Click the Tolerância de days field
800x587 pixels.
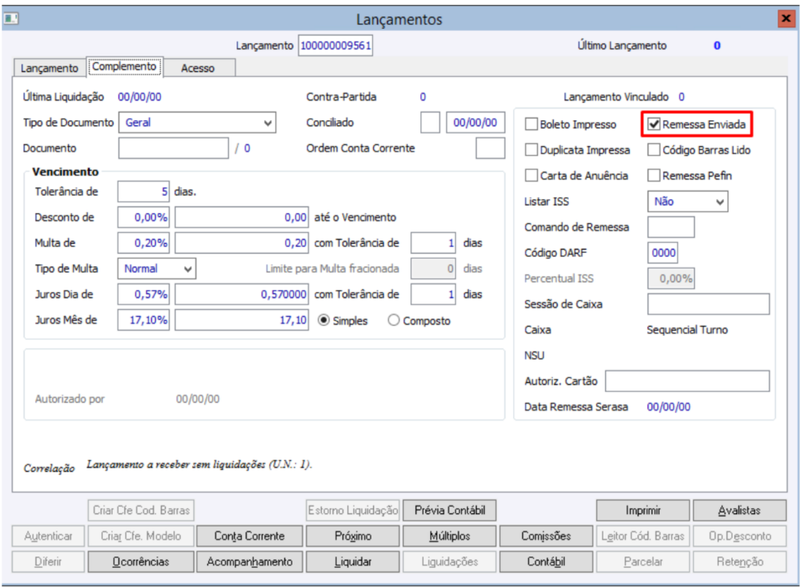click(x=143, y=192)
